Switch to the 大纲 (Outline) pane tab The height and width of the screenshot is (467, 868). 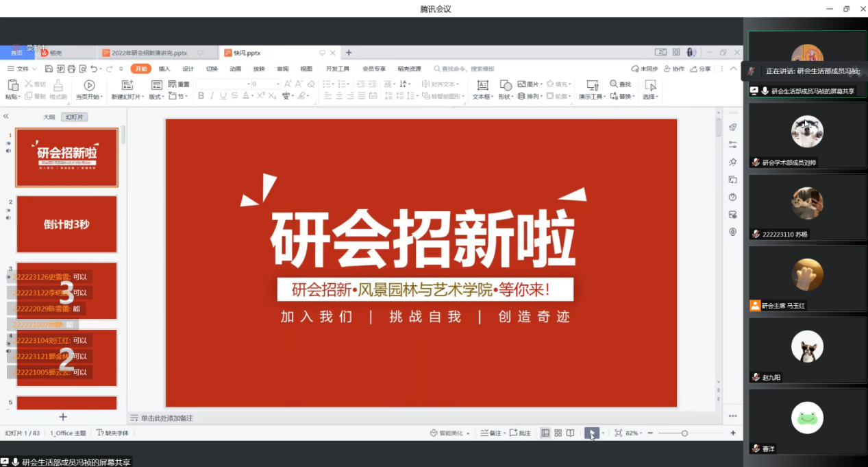pyautogui.click(x=49, y=117)
